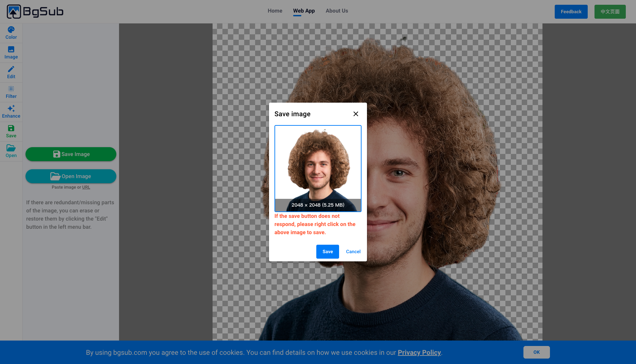Accept cookies with the OK button

pyautogui.click(x=537, y=352)
